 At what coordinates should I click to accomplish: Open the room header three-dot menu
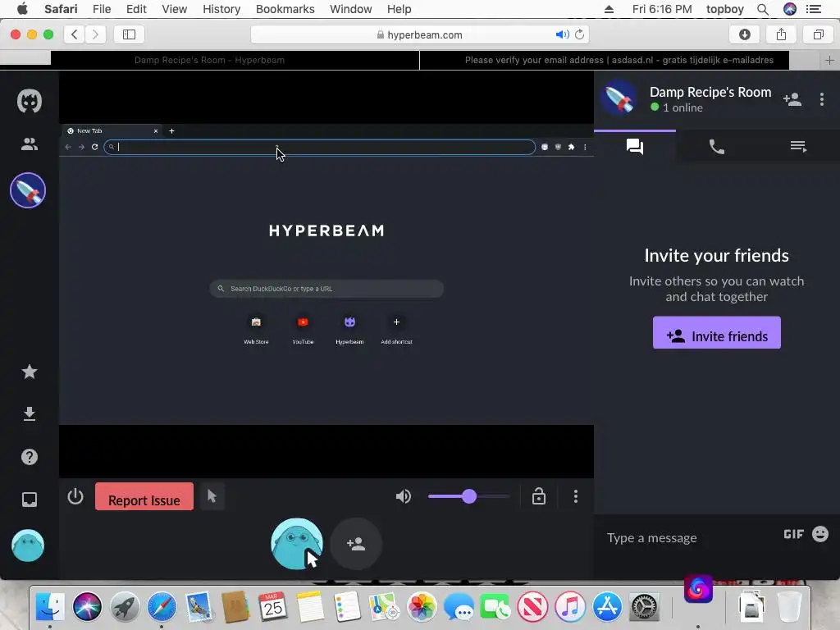(x=822, y=99)
